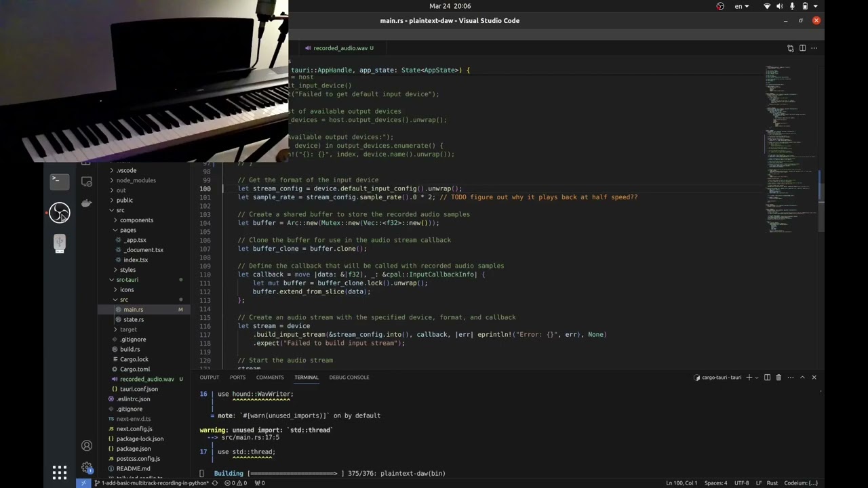868x488 pixels.
Task: Maximize the terminal panel size chevron
Action: (802, 378)
